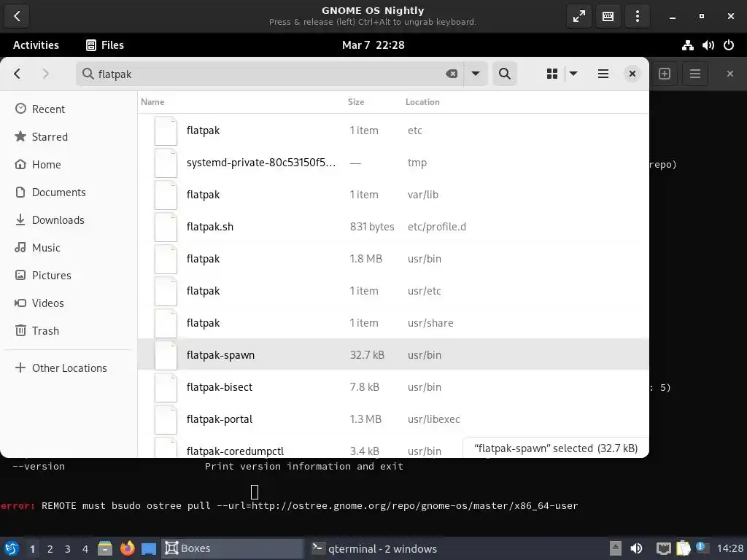Open Music in sidebar
This screenshot has height=560, width=747.
(69, 248)
